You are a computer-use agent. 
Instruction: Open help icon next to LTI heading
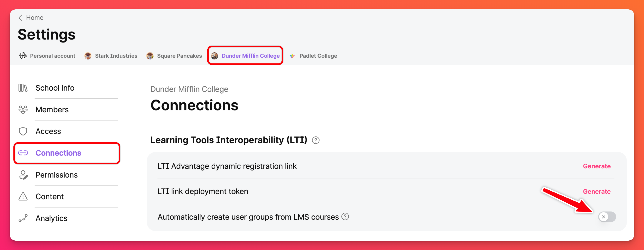click(x=316, y=140)
